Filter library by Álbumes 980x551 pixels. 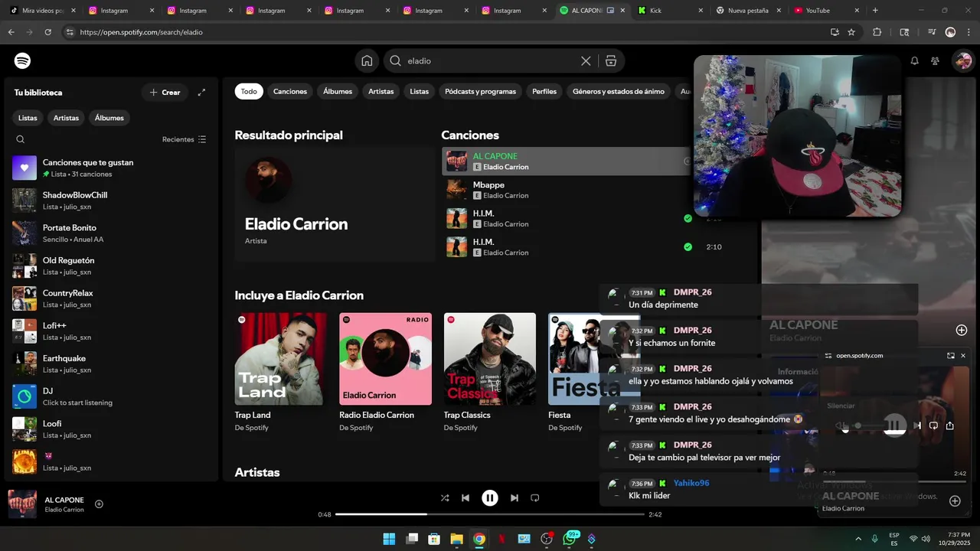point(109,118)
